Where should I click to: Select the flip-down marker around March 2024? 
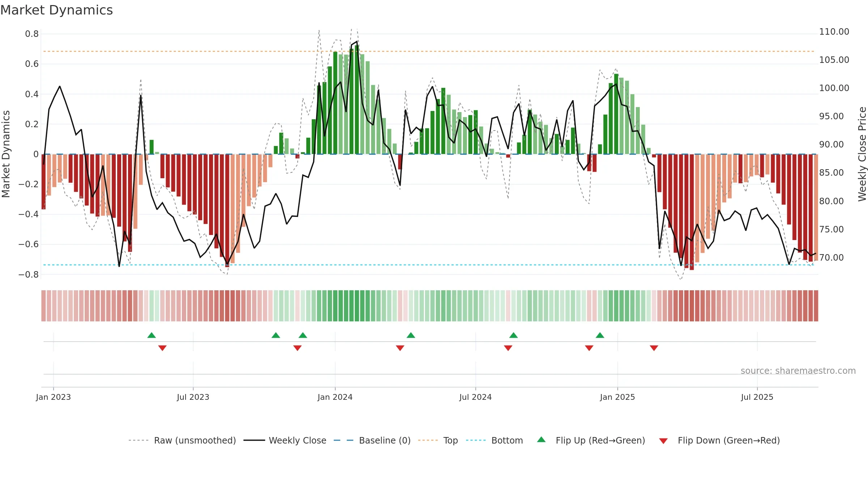(x=400, y=348)
